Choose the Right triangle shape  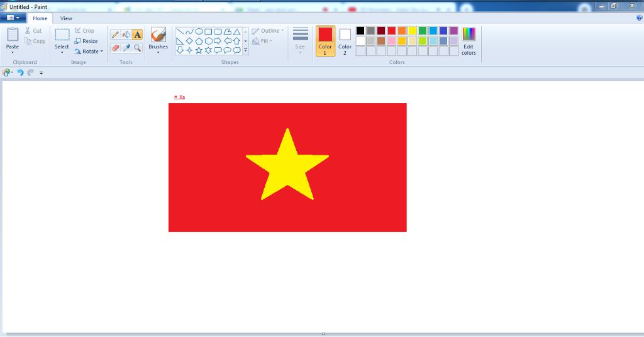tap(180, 41)
